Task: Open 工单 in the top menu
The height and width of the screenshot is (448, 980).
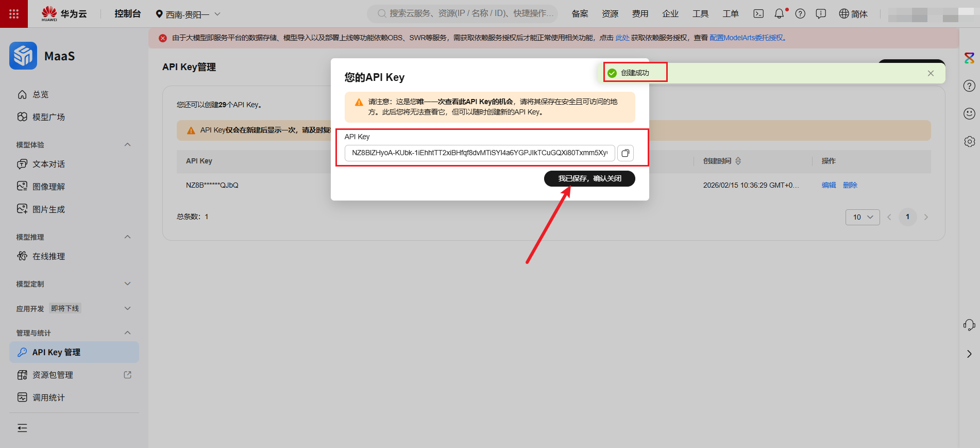Action: pos(731,14)
